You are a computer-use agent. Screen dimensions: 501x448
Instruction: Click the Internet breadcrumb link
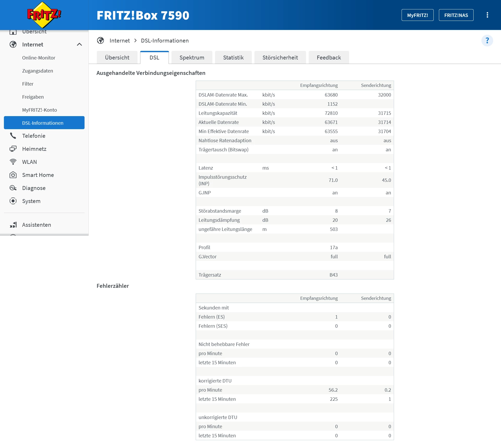pos(120,41)
